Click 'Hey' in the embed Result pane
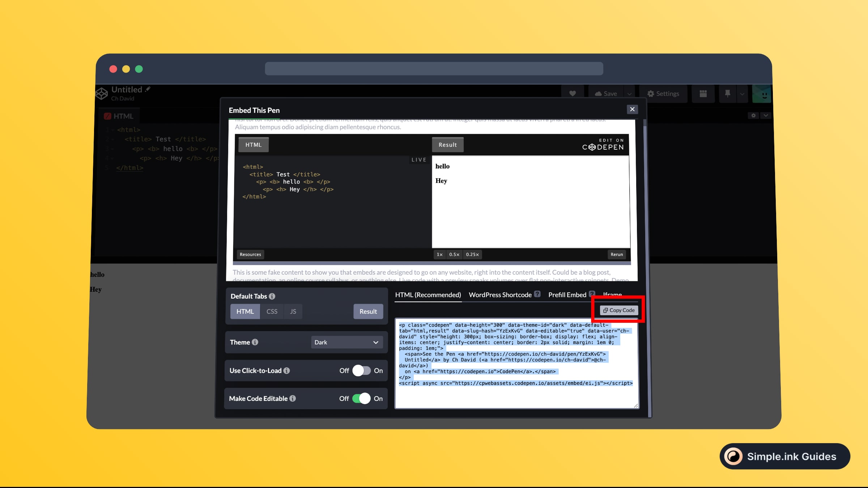The image size is (868, 488). 441,181
